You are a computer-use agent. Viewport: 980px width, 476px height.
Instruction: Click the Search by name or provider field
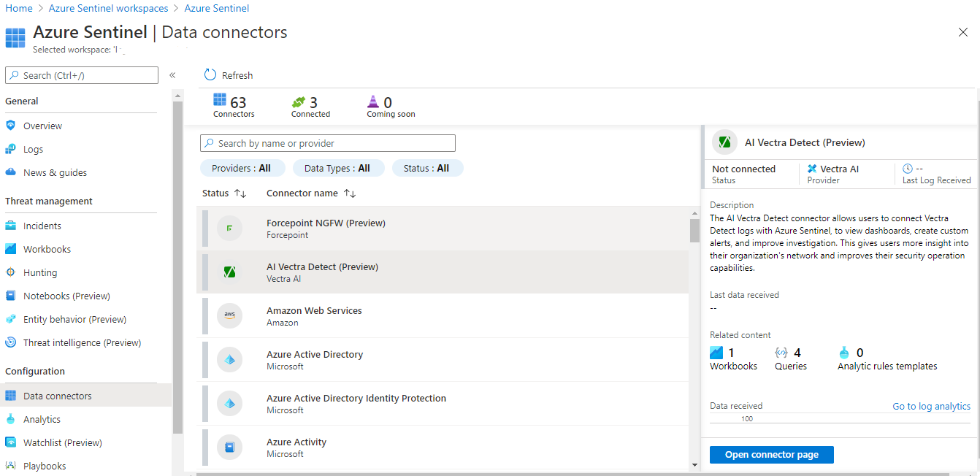pyautogui.click(x=328, y=144)
